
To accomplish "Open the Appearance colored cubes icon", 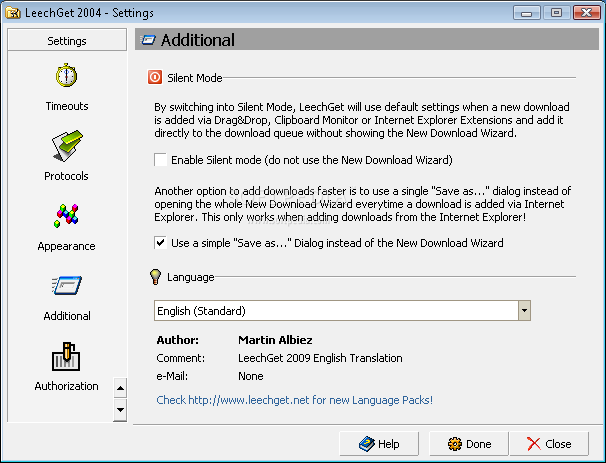I will point(66,216).
